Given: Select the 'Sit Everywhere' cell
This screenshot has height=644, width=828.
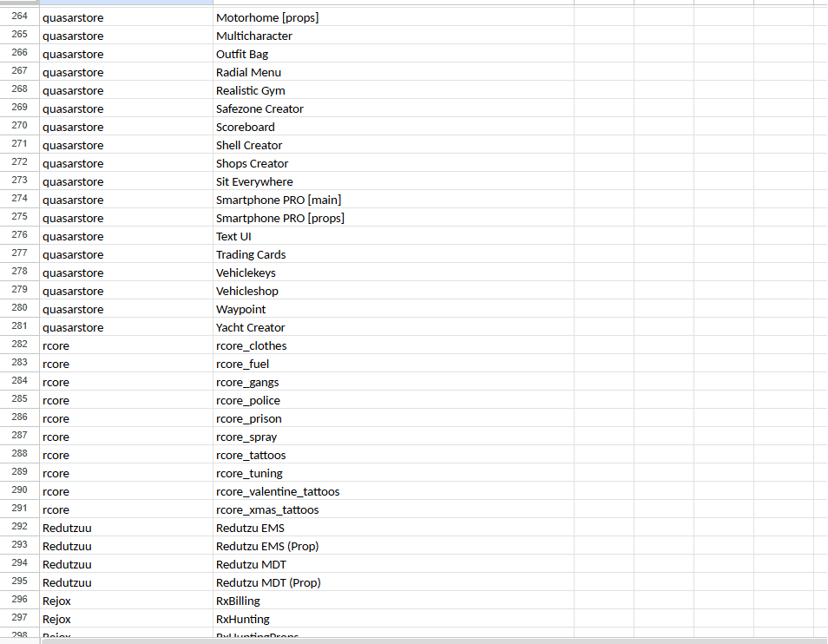Looking at the screenshot, I should (393, 181).
